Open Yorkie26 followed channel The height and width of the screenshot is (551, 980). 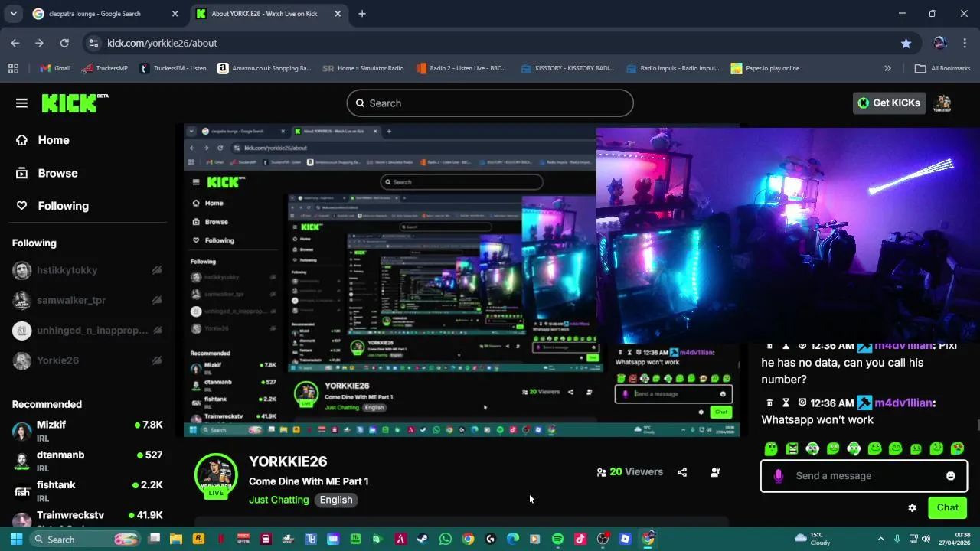click(87, 360)
